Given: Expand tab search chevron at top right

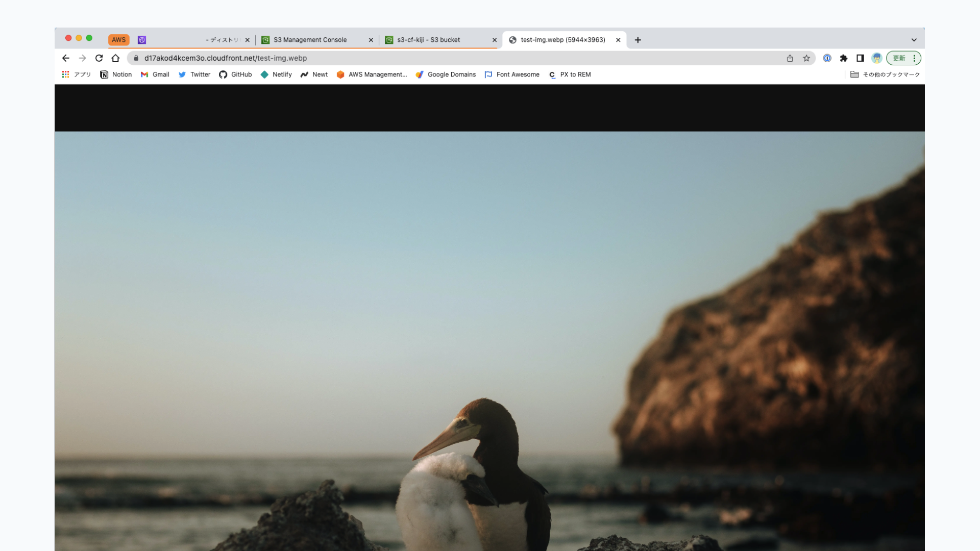Looking at the screenshot, I should tap(914, 40).
